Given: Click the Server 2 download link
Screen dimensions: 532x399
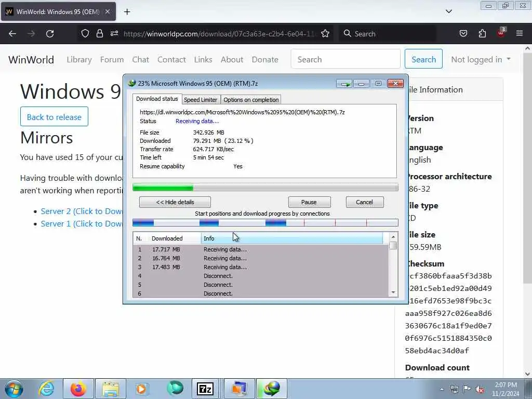Looking at the screenshot, I should click(82, 211).
